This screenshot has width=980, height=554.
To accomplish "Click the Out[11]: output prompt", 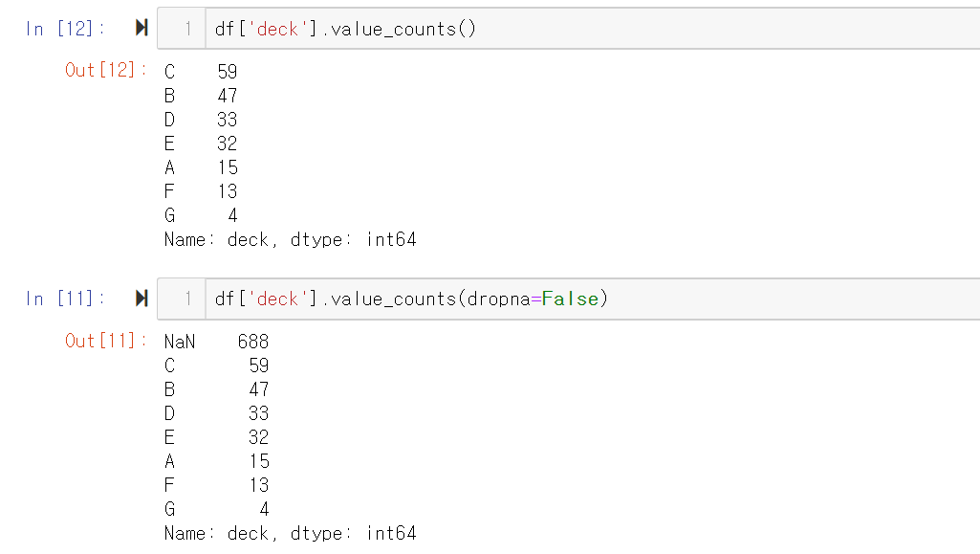I will (105, 341).
